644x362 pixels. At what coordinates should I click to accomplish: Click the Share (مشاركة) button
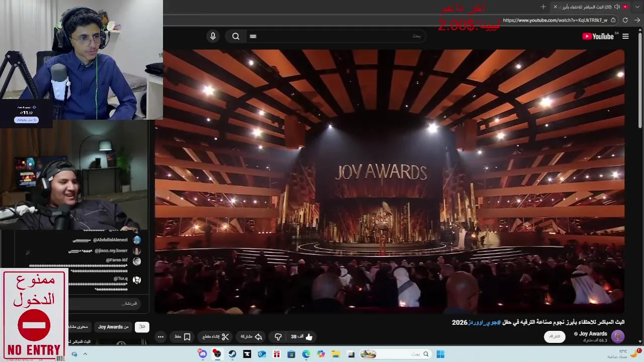click(x=252, y=337)
